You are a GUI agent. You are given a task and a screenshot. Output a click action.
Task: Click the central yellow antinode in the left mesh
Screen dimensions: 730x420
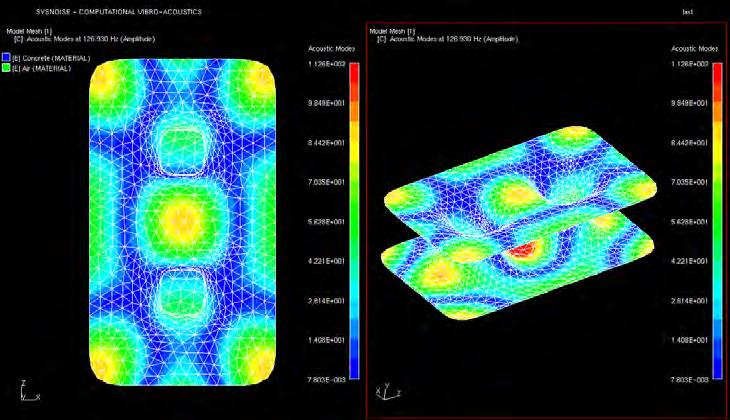coord(182,222)
